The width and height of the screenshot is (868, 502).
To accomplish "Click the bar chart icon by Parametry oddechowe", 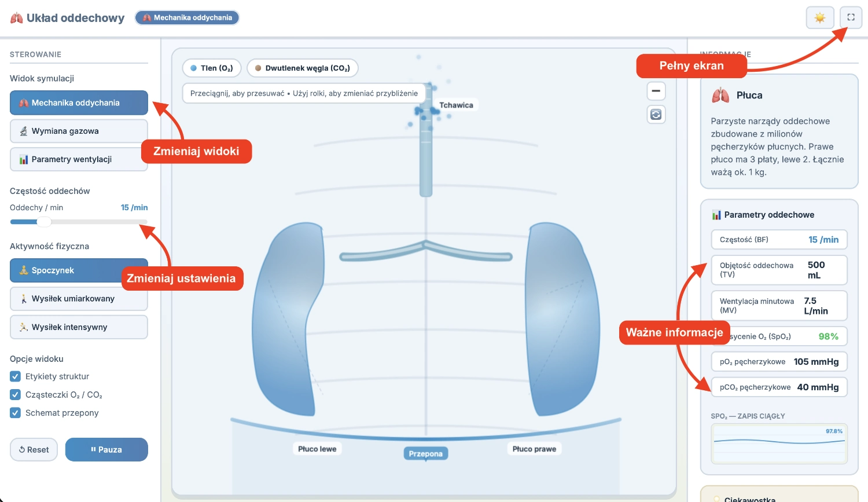I will tap(716, 215).
